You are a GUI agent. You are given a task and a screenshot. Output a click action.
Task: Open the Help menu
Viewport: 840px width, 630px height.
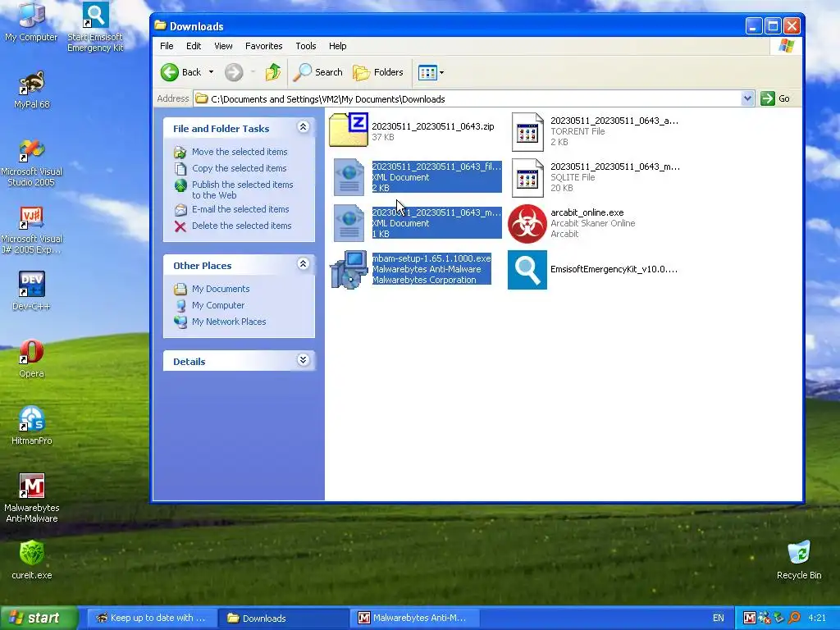[337, 46]
